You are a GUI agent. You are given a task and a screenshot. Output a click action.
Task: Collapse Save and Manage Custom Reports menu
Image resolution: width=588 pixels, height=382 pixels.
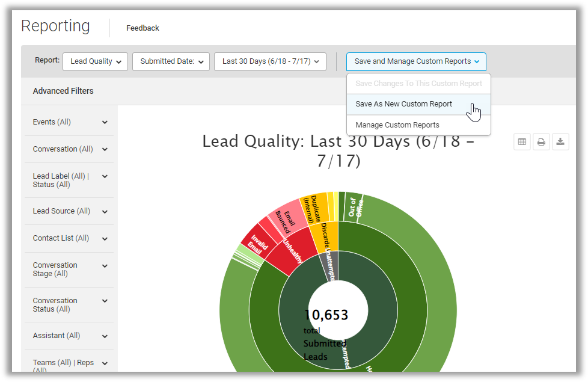(x=416, y=61)
